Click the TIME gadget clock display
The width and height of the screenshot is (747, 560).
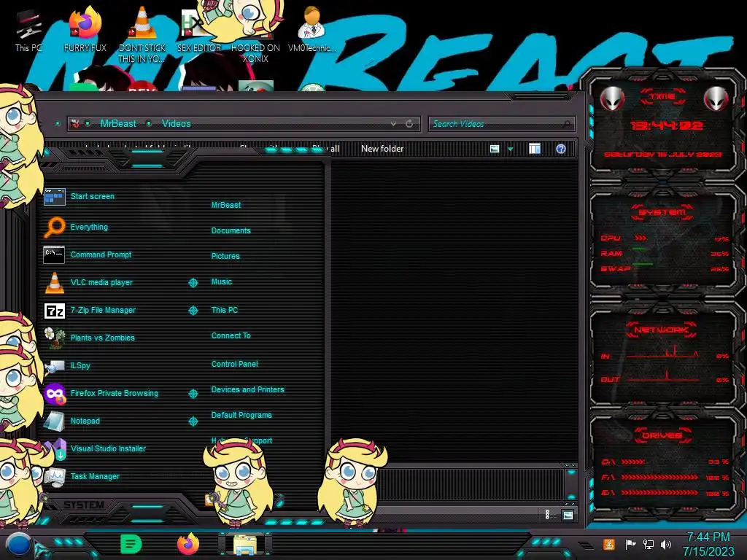(666, 125)
